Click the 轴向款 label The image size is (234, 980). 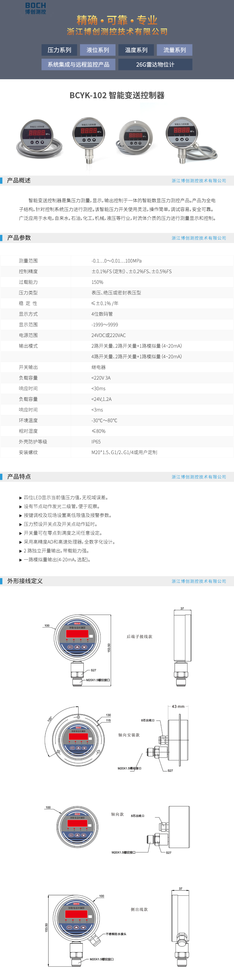coord(117,814)
